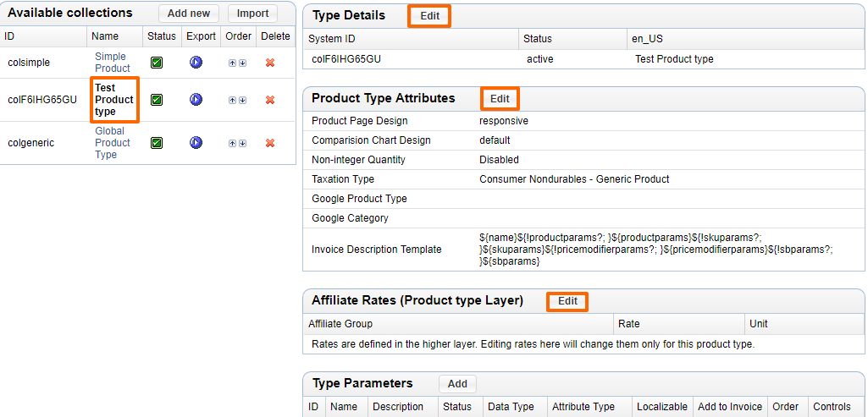
Task: Edit Product Type Attributes
Action: 500,99
